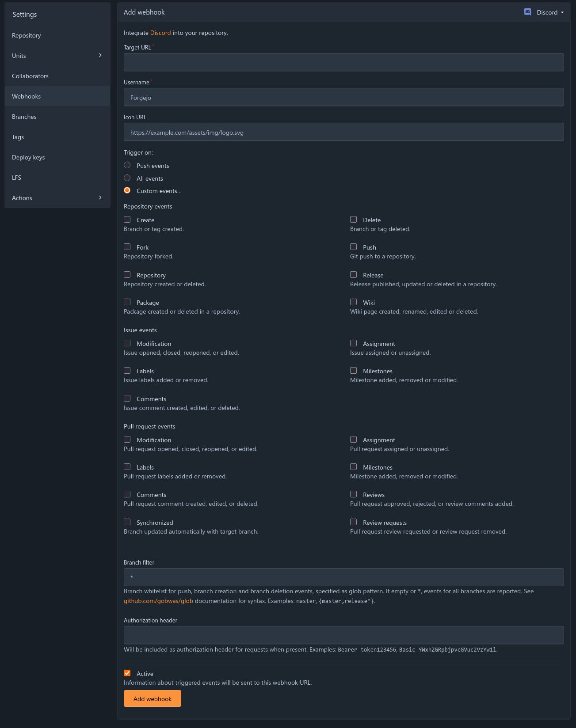This screenshot has width=576, height=728.
Task: Toggle issue Milestones event checkbox
Action: [354, 371]
